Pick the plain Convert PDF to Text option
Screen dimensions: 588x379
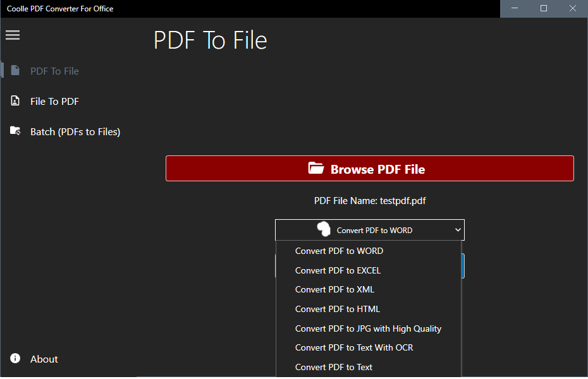click(333, 367)
